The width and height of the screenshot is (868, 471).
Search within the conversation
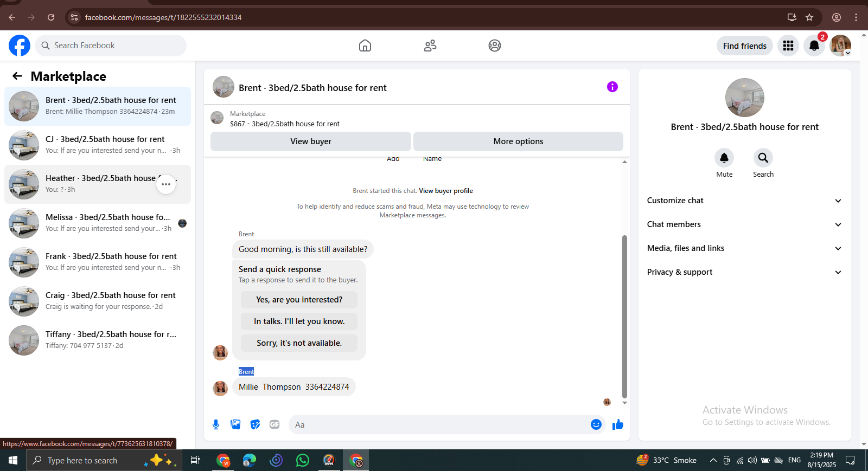763,158
